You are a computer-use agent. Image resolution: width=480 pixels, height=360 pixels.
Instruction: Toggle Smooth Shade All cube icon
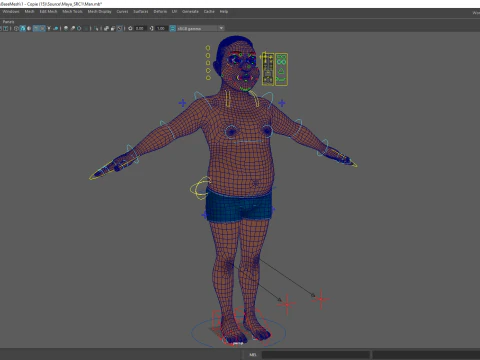pyautogui.click(x=23, y=29)
